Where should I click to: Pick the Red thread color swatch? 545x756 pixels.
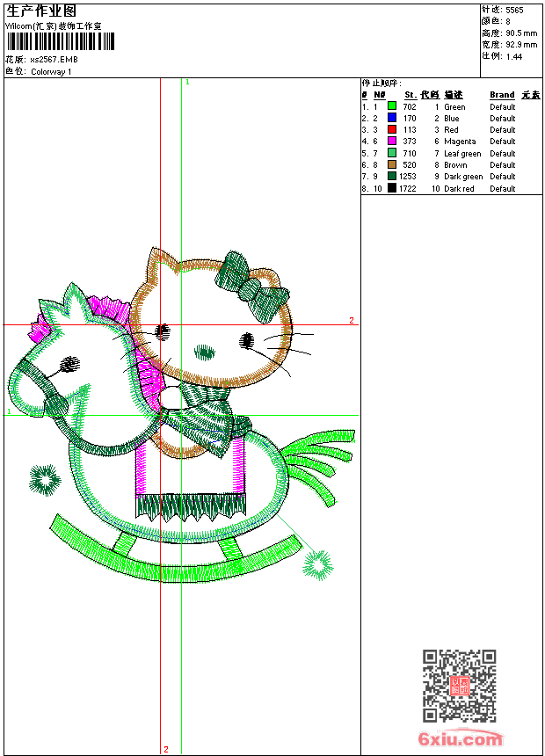point(392,129)
